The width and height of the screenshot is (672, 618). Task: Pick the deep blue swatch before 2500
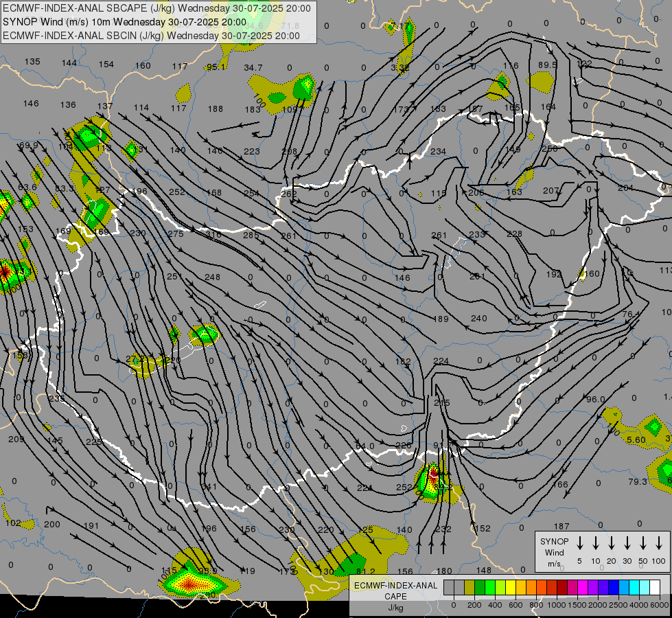(x=613, y=588)
